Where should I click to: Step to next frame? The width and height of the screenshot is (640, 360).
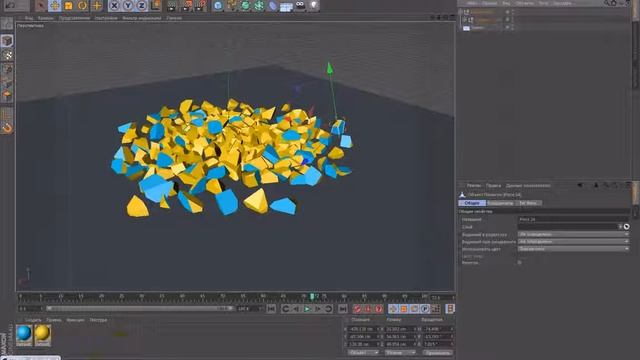click(318, 309)
